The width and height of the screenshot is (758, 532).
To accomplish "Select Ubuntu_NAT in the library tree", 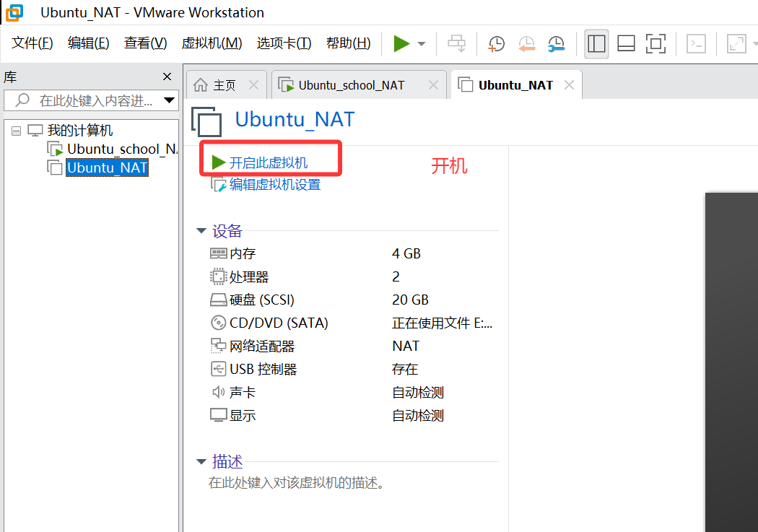I will tap(107, 167).
